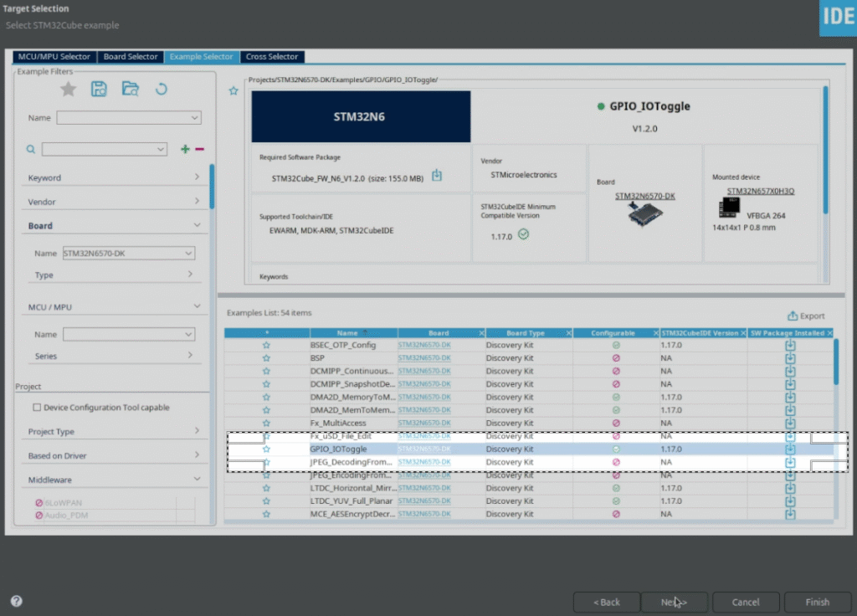Switch to the MCU/MPU Selector tab
The image size is (857, 616).
pos(55,57)
